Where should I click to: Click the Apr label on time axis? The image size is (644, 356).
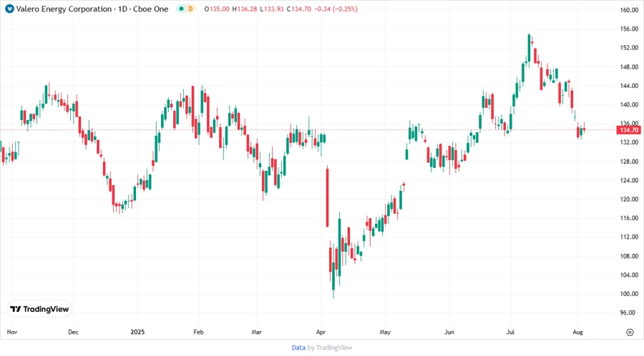[x=321, y=332]
